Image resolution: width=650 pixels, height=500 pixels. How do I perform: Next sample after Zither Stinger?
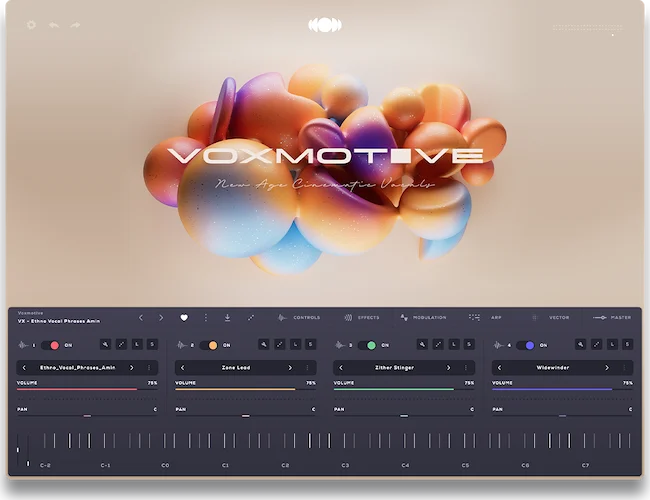click(x=449, y=368)
